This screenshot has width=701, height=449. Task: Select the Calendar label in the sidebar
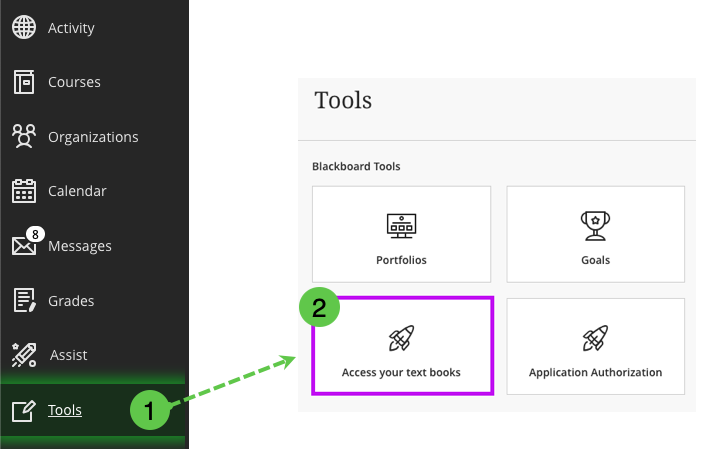[77, 191]
